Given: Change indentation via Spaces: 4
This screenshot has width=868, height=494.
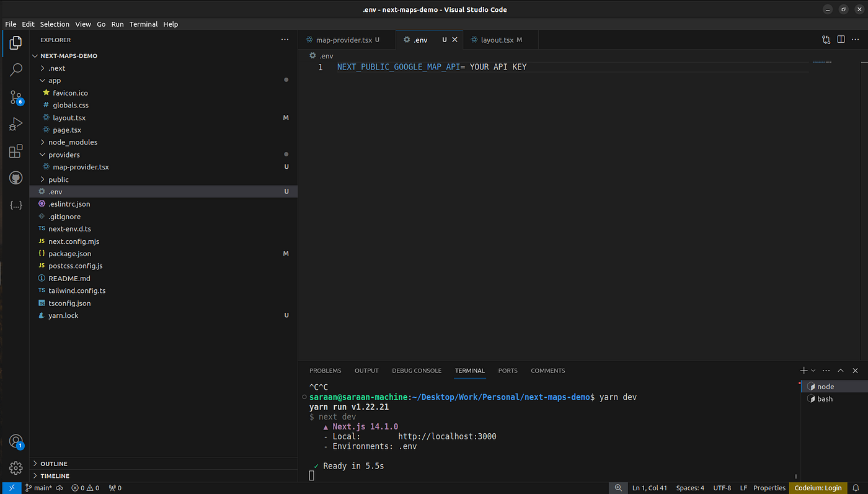Looking at the screenshot, I should pos(690,488).
